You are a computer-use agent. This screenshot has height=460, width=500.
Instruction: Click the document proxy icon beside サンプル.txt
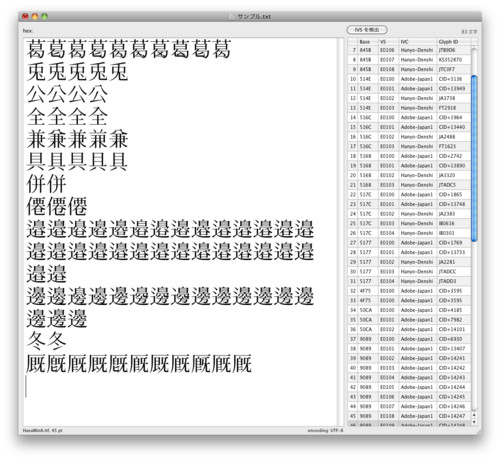[x=232, y=16]
